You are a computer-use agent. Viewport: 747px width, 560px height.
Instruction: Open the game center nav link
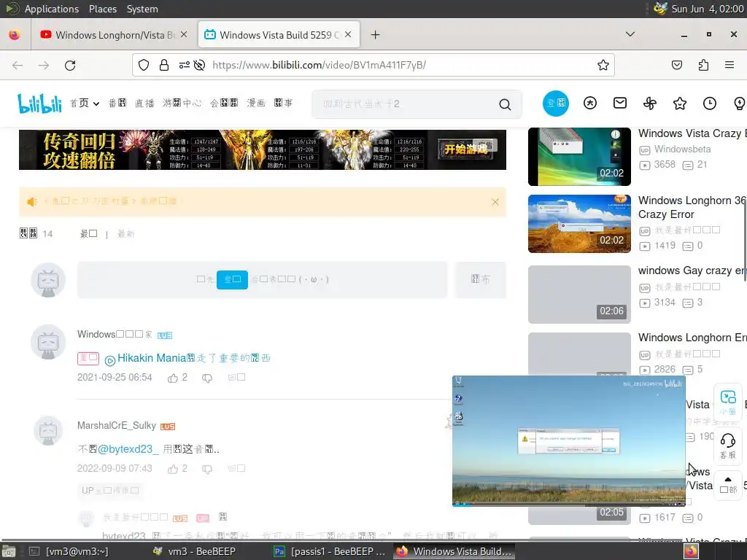point(182,104)
